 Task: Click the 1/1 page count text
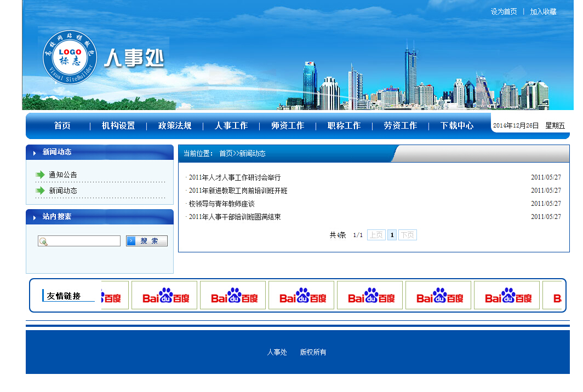coord(358,235)
